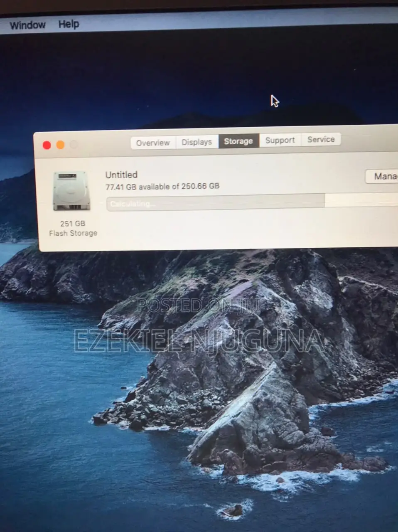Switch to the Overview tab

[153, 143]
